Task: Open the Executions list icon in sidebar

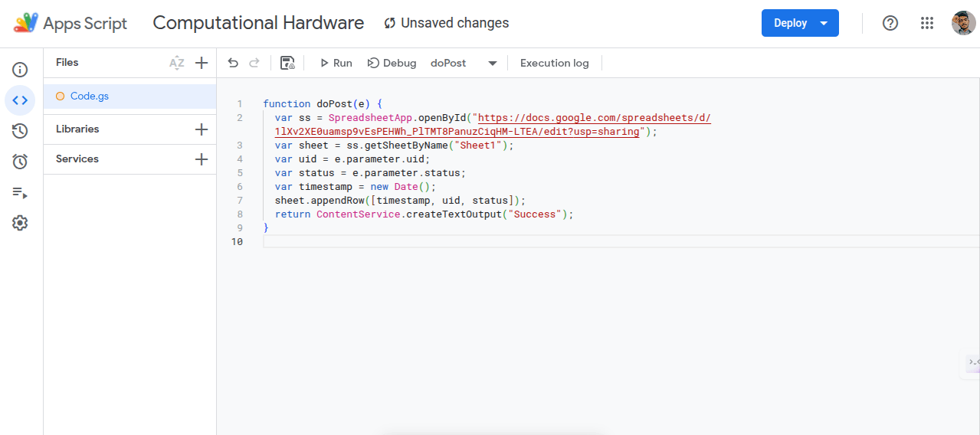Action: pos(20,192)
